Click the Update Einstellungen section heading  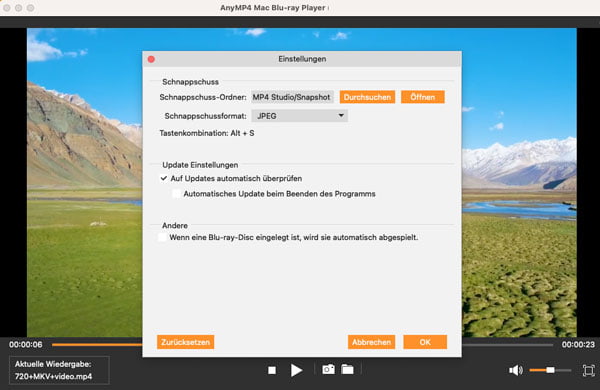coord(200,165)
